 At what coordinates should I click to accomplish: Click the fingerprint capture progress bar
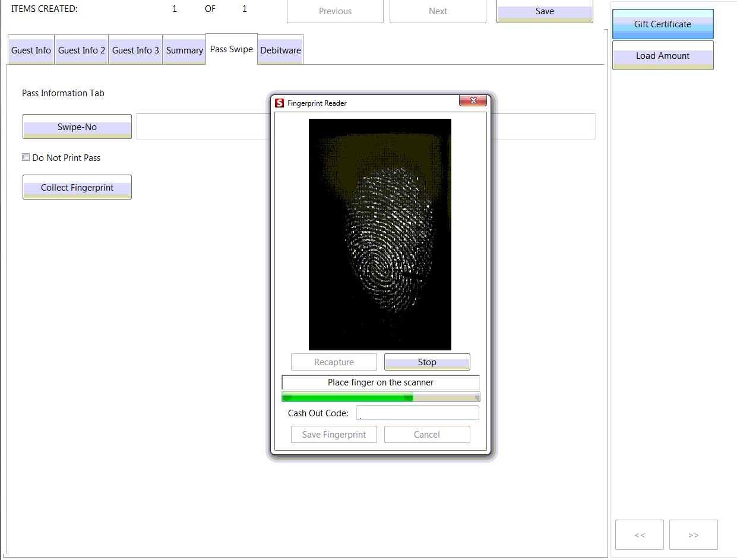click(380, 396)
